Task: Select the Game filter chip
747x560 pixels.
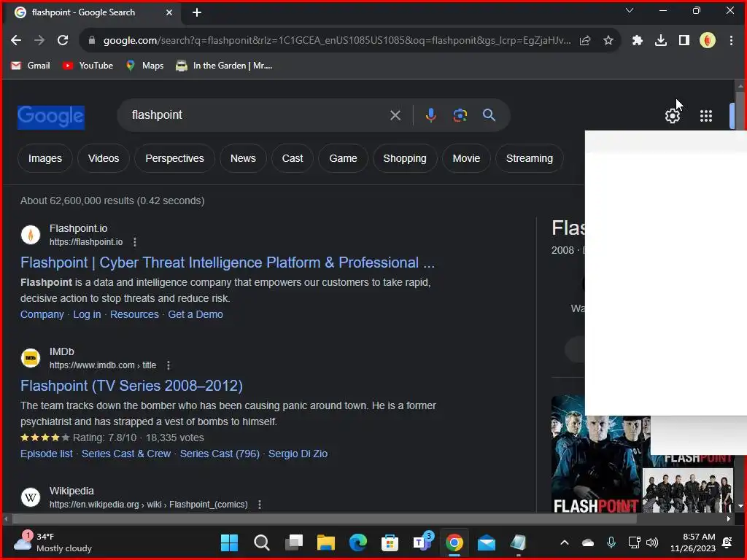Action: click(x=343, y=158)
